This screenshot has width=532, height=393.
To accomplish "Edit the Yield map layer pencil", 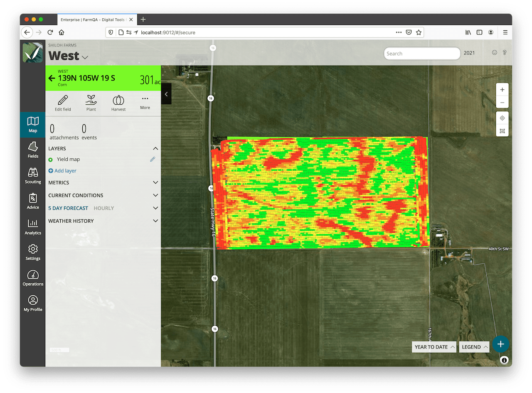I will (x=153, y=159).
